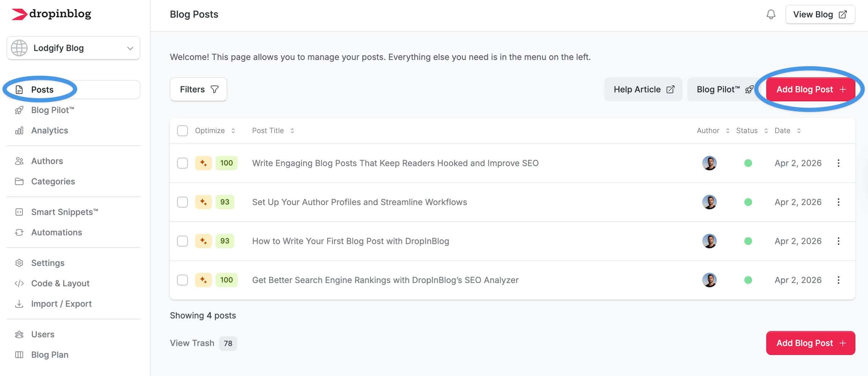Click the author avatar on 'Write Engaging Blog Posts' row
868x376 pixels.
(x=709, y=163)
